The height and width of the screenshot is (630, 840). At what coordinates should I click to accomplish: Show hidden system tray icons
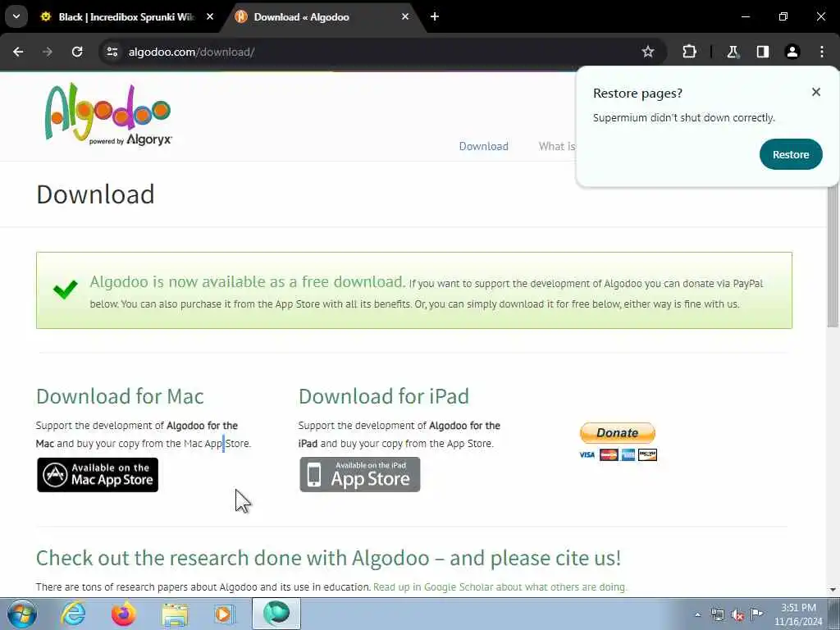(x=697, y=614)
